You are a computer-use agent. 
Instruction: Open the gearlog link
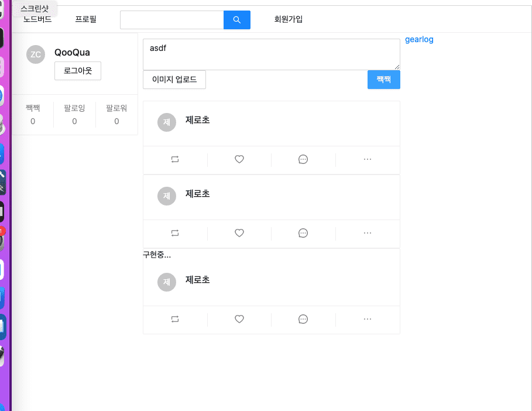(419, 39)
